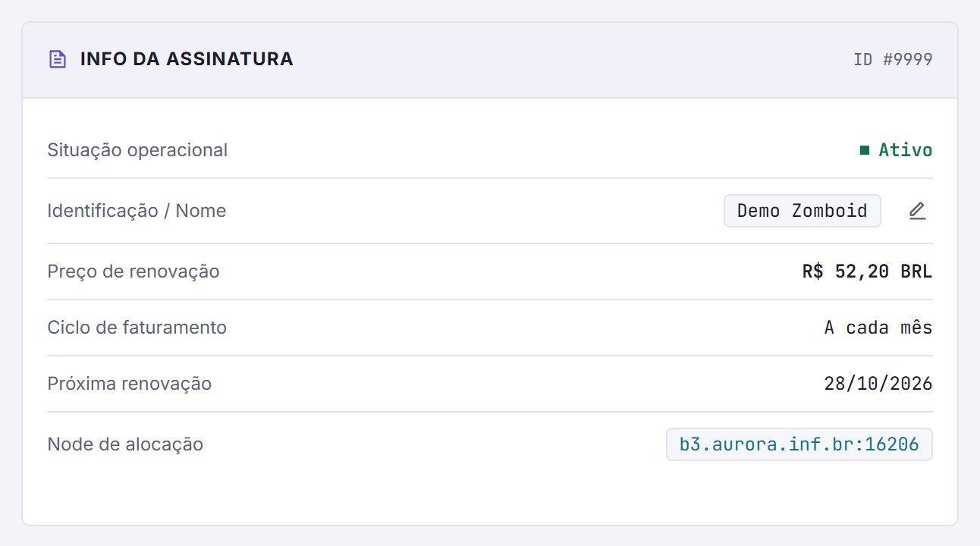Click the Situação operacional label
The width and height of the screenshot is (980, 546).
(x=137, y=150)
